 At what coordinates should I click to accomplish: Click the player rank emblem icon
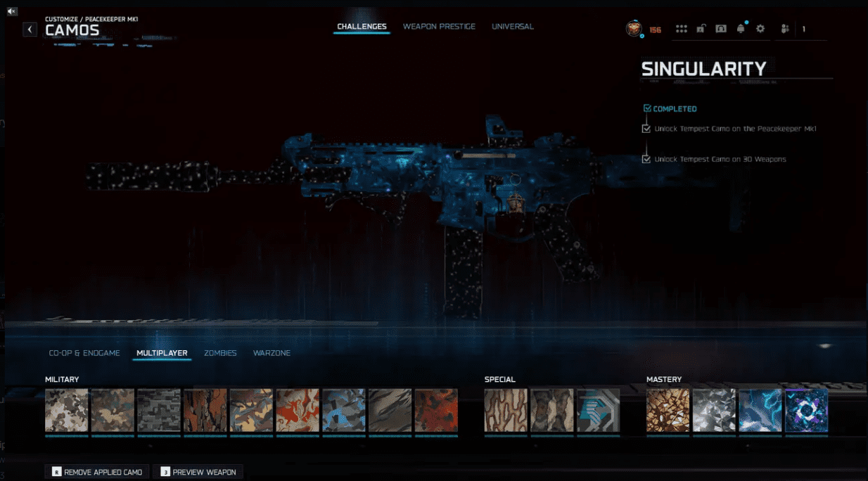point(634,29)
